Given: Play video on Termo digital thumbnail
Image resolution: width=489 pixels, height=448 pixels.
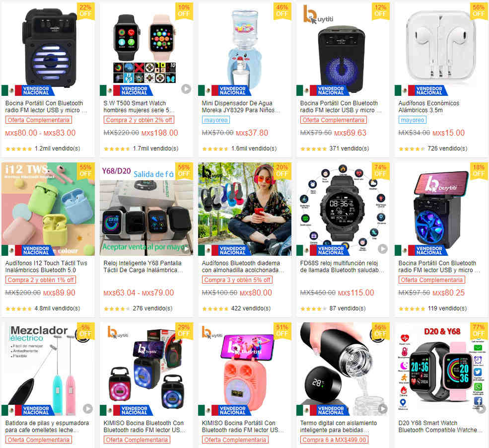Looking at the screenshot, I should [383, 408].
